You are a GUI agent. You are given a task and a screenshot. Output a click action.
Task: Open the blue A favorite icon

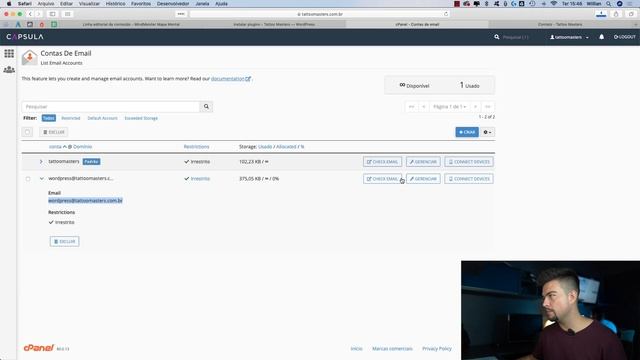coord(18,24)
